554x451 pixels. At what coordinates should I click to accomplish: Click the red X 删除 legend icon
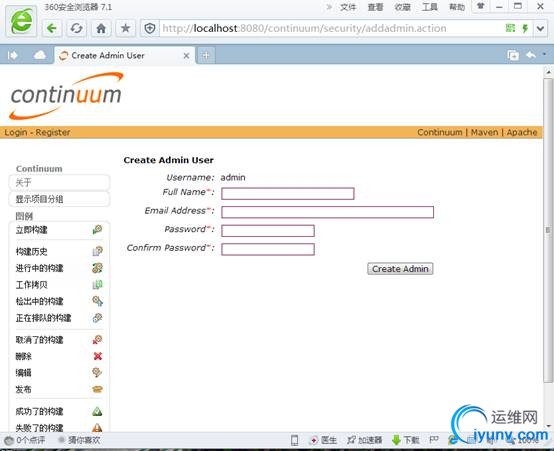point(98,356)
